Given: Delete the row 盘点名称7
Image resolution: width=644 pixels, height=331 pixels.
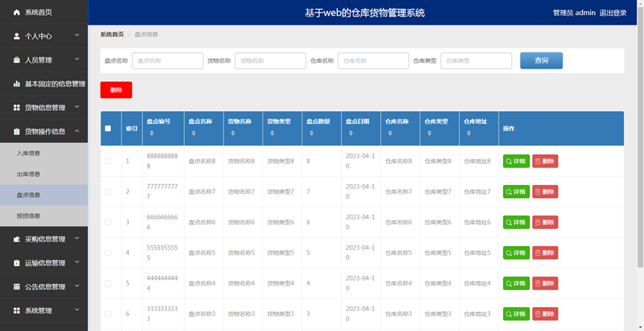Looking at the screenshot, I should 545,192.
